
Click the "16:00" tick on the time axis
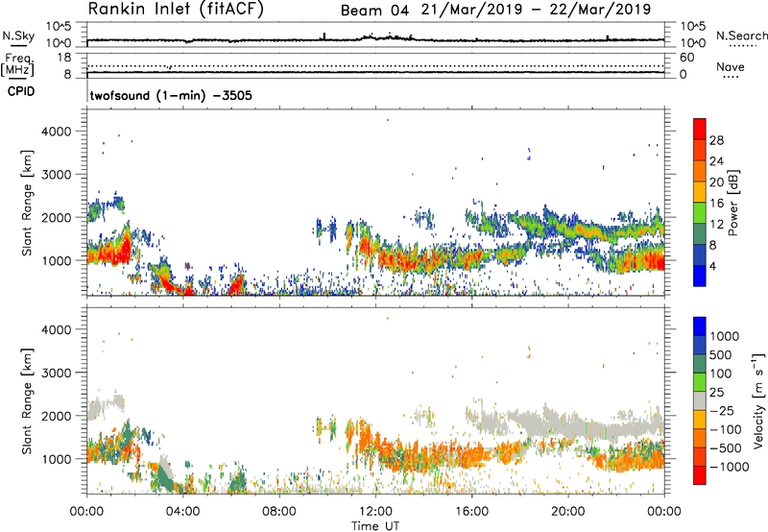471,512
